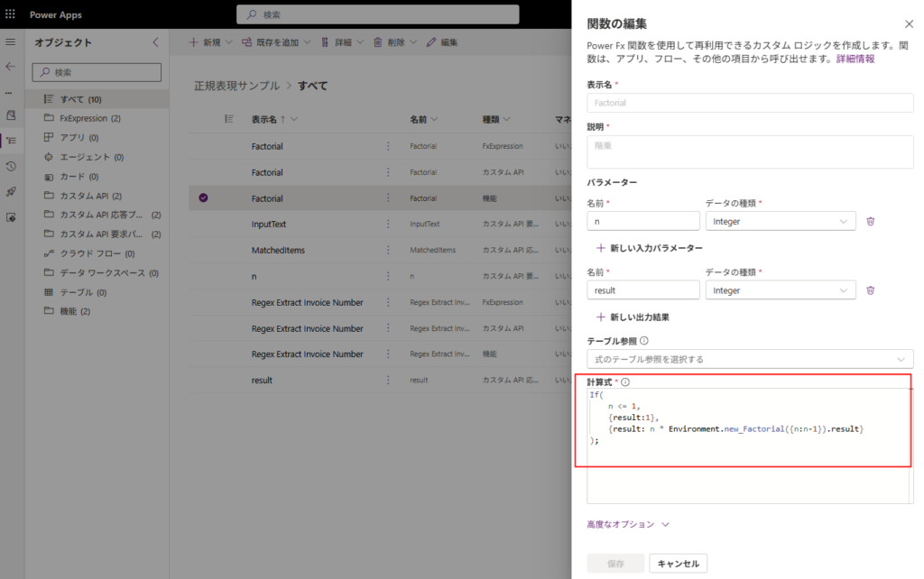Click the rocket icon in left rail
This screenshot has height=579, width=924.
point(11,192)
